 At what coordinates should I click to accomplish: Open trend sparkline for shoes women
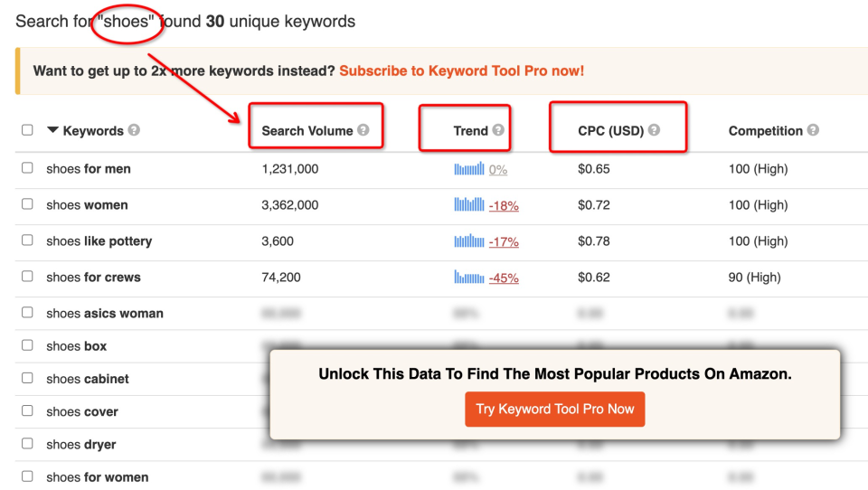click(469, 204)
